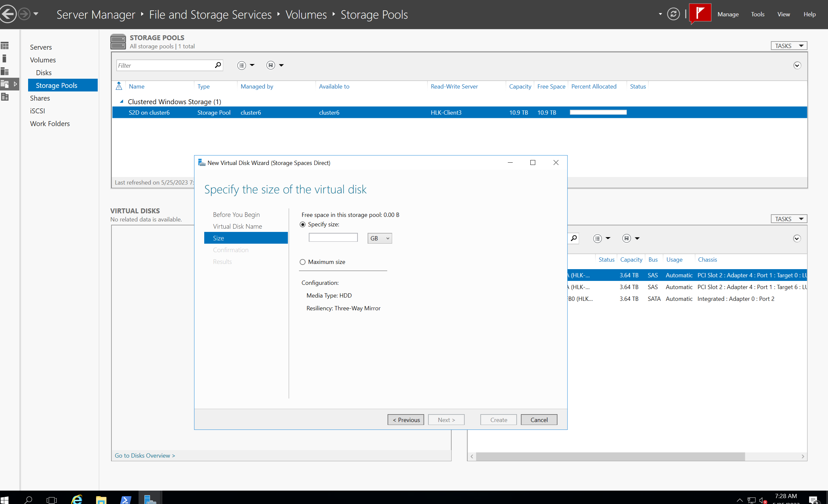Open the Tools menu
The height and width of the screenshot is (504, 828).
[757, 14]
